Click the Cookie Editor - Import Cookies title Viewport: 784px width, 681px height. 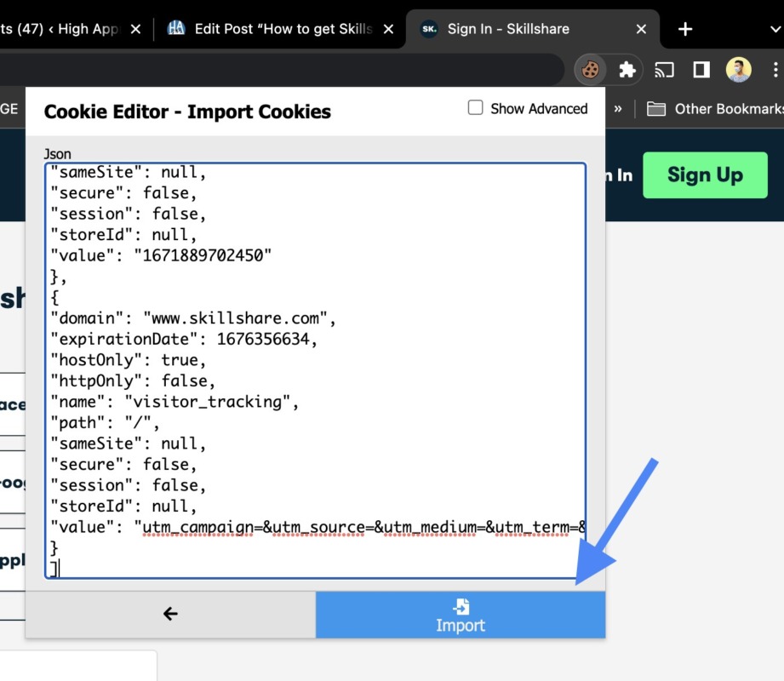187,112
